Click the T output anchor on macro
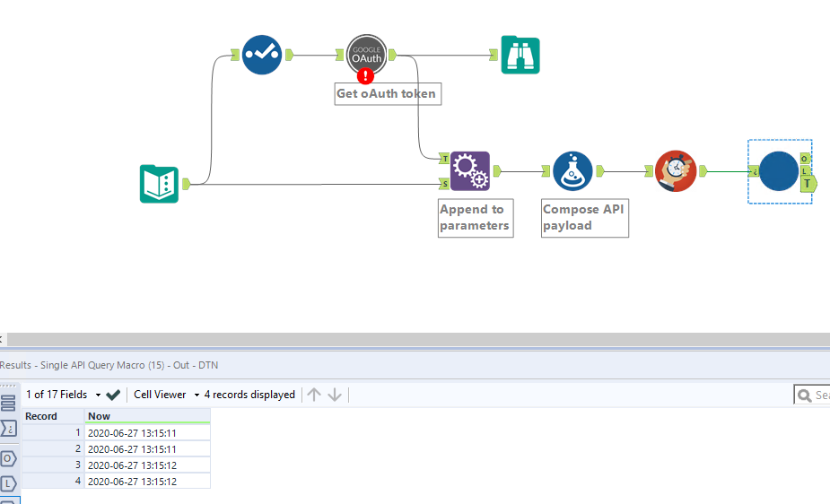 pos(808,184)
